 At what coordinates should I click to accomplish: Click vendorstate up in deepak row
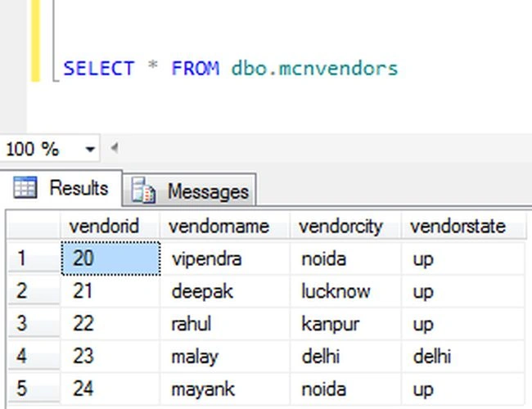click(463, 290)
